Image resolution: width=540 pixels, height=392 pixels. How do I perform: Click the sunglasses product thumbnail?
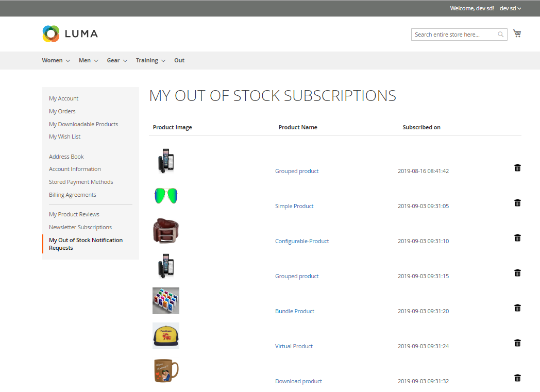pos(165,196)
